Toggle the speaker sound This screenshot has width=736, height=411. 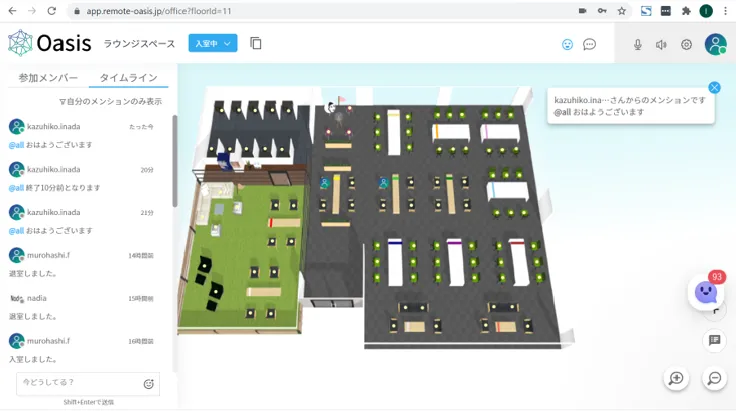point(661,45)
